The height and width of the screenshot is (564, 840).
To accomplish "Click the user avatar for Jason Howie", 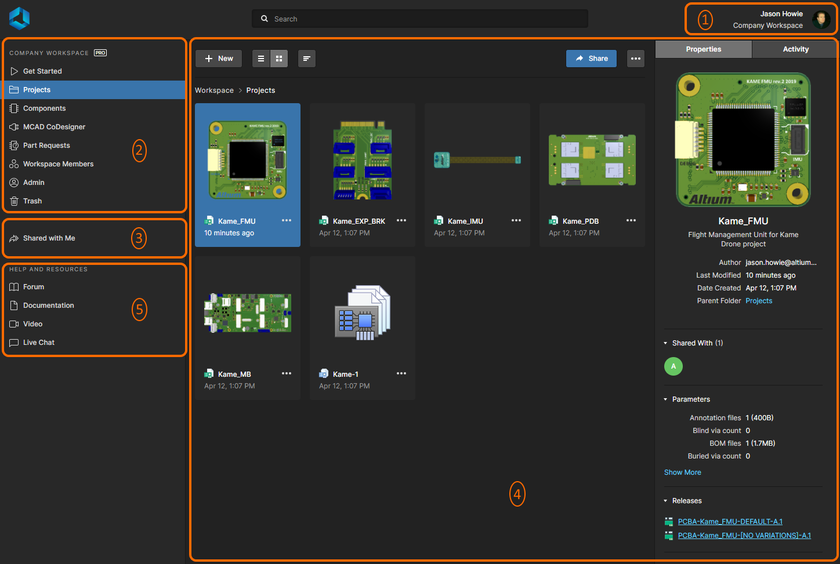I will [x=820, y=19].
